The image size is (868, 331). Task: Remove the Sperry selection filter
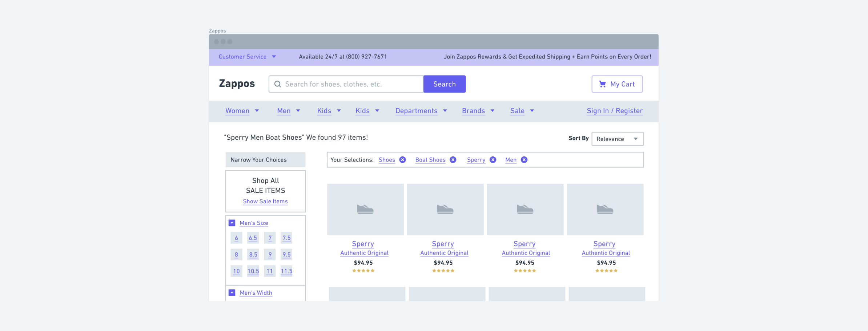(493, 160)
